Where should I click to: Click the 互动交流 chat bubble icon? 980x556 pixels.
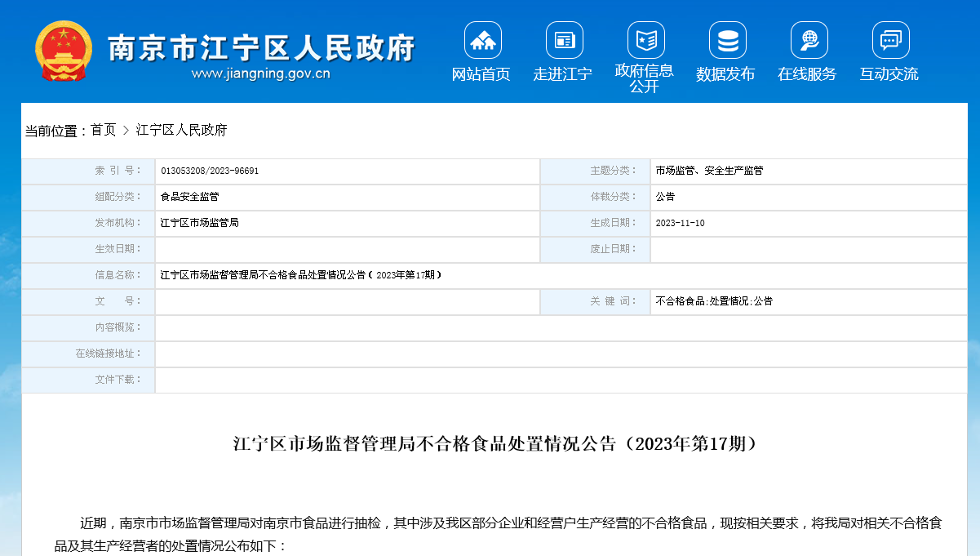click(890, 40)
